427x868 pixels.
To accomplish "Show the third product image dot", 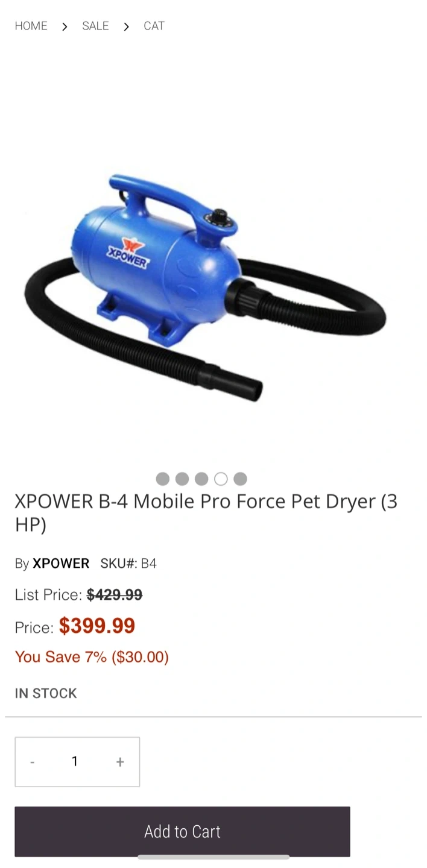I will point(201,479).
